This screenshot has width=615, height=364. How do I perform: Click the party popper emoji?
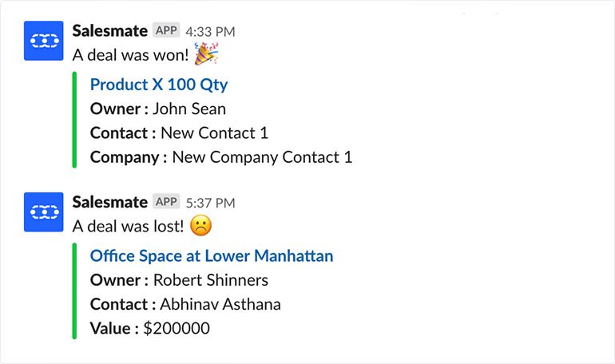click(x=206, y=53)
